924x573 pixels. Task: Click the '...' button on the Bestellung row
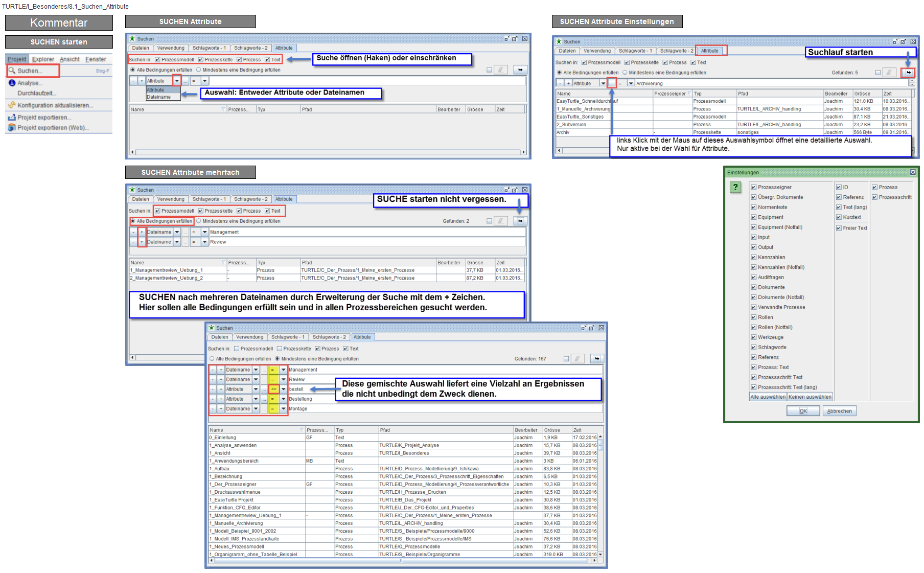click(264, 399)
